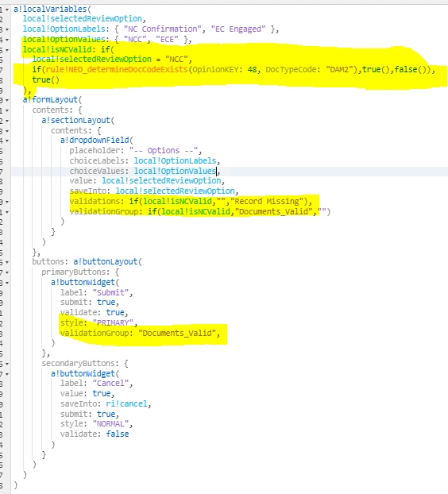The height and width of the screenshot is (494, 448).
Task: Click local!OptionLabels in the choiceLabels line
Action: click(x=176, y=160)
